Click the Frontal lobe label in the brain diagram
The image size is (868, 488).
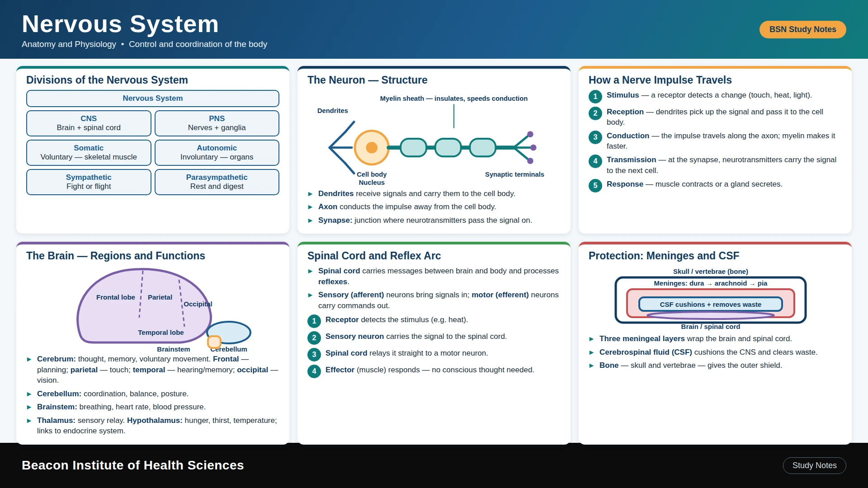pos(116,297)
